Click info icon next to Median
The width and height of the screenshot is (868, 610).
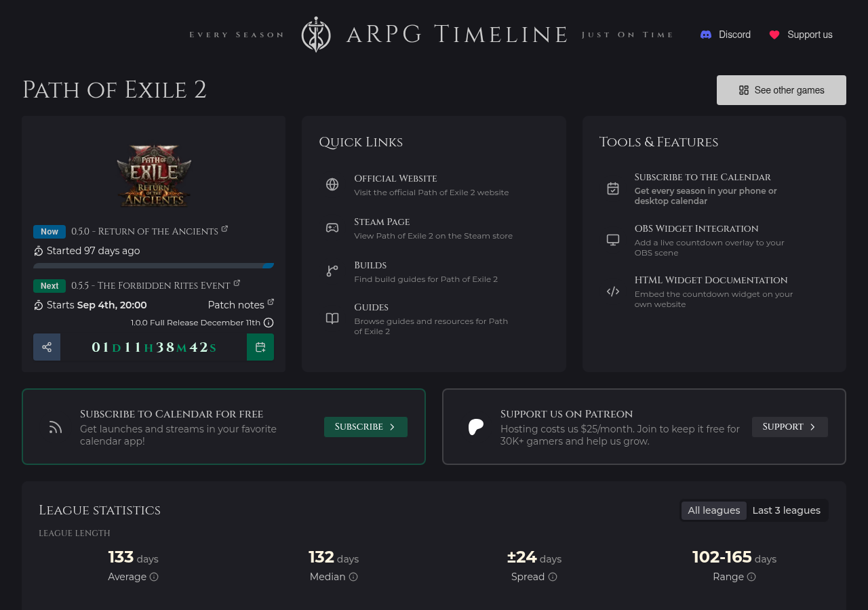click(x=353, y=577)
